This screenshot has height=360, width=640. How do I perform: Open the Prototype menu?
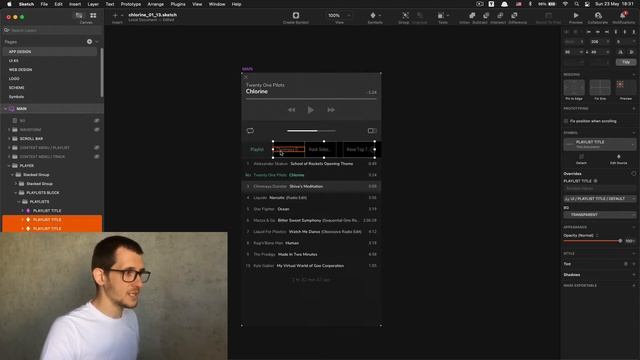(x=131, y=4)
